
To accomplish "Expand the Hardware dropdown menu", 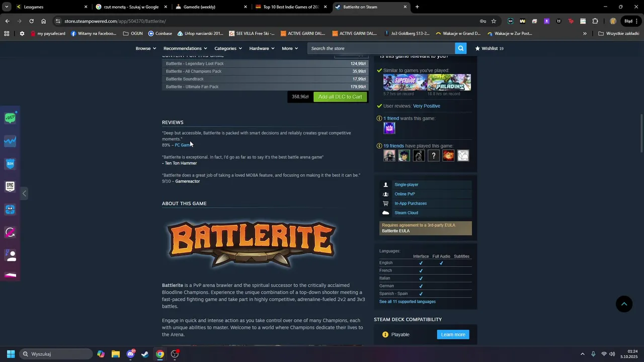I will 262,48.
